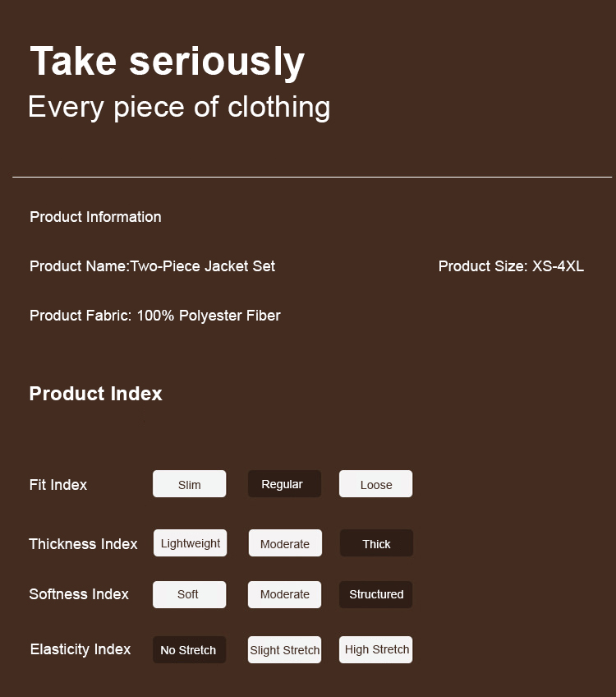Pick the Soft softness option
Screen dimensions: 616x697
point(189,594)
